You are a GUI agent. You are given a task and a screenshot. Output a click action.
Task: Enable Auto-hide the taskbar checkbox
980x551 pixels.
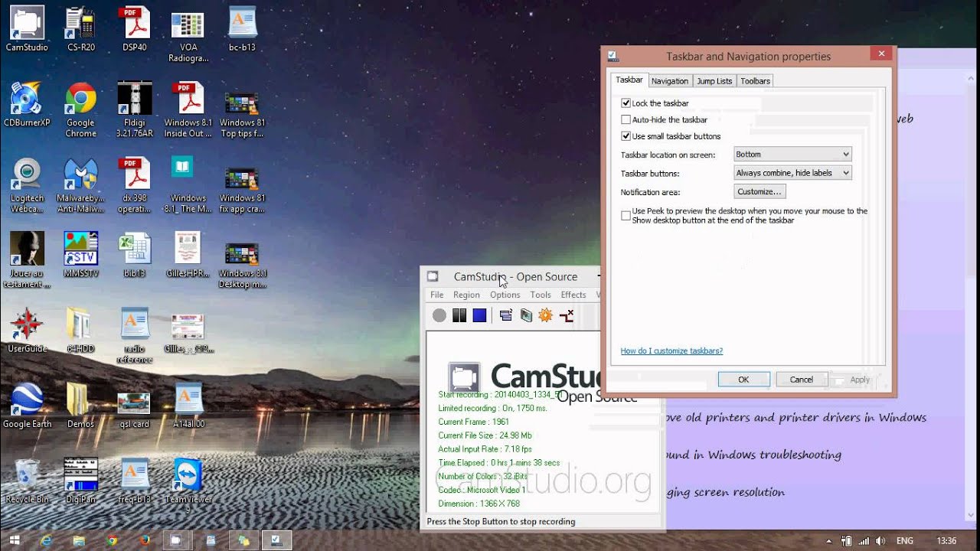[626, 119]
